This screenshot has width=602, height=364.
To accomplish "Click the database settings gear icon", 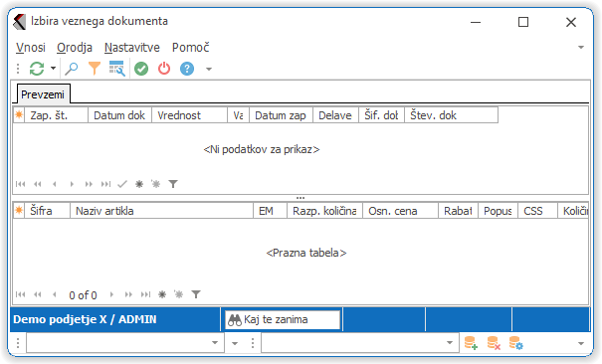I will pyautogui.click(x=516, y=343).
